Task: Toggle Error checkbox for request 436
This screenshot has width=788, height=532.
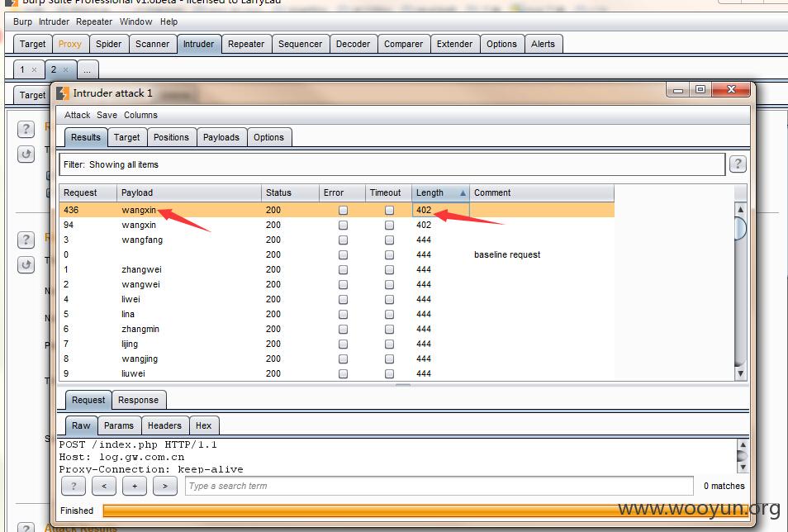Action: click(344, 210)
